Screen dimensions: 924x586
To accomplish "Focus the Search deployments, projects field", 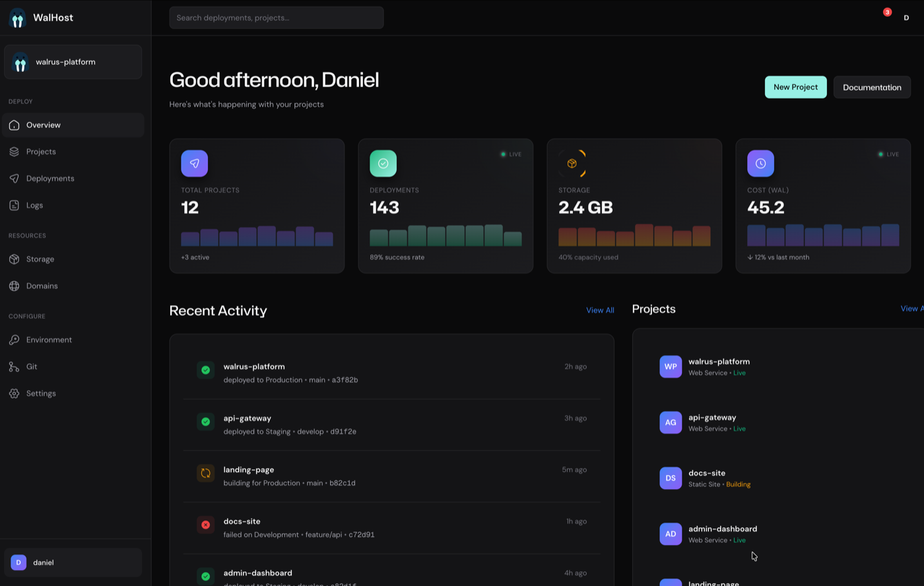I will pos(277,18).
